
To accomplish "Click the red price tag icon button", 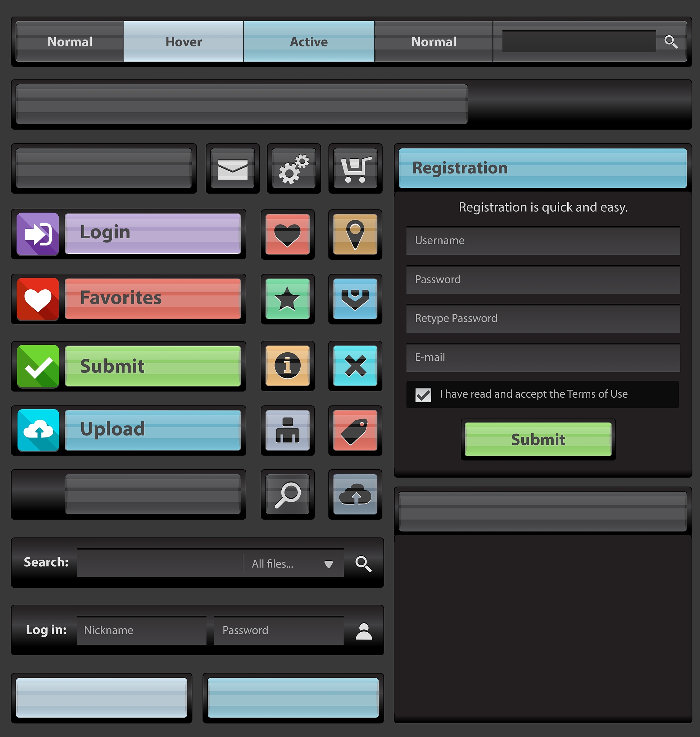I will click(x=355, y=430).
